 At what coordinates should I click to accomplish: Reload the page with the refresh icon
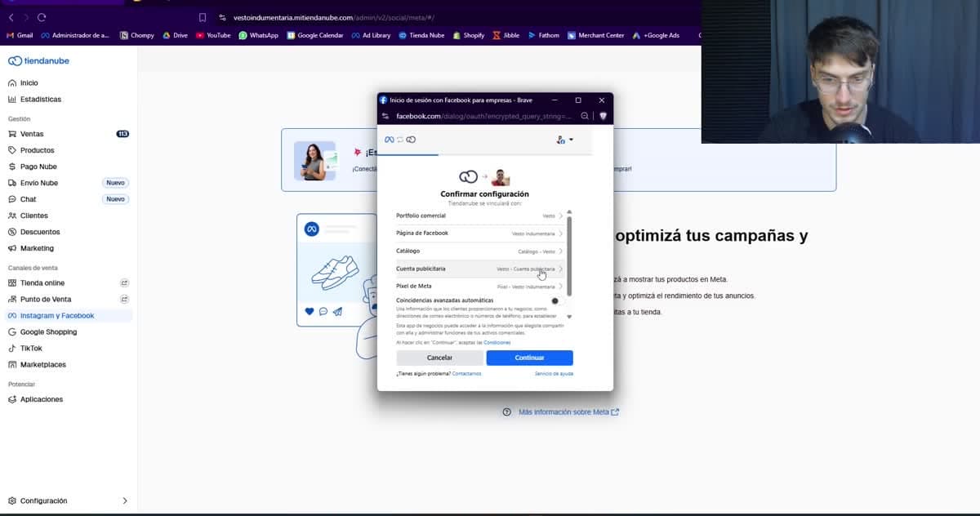(x=42, y=17)
